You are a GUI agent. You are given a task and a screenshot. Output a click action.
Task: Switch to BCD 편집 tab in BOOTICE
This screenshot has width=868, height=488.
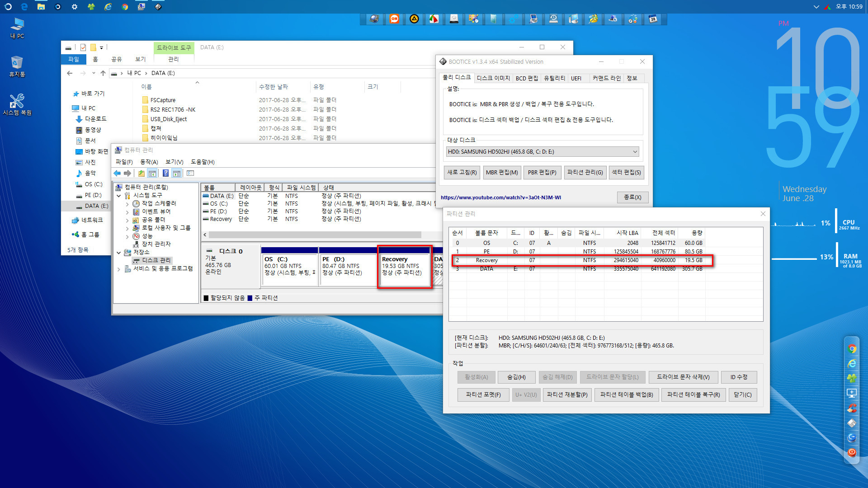[527, 78]
